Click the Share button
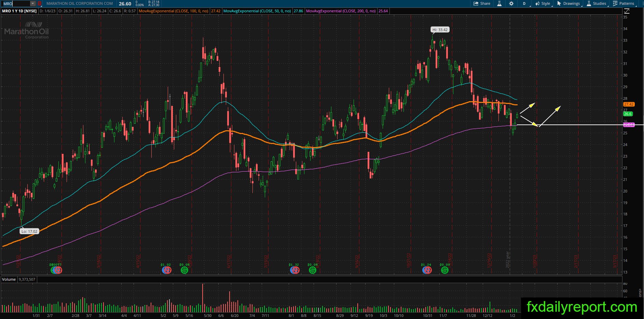The image size is (644, 319). tap(482, 3)
